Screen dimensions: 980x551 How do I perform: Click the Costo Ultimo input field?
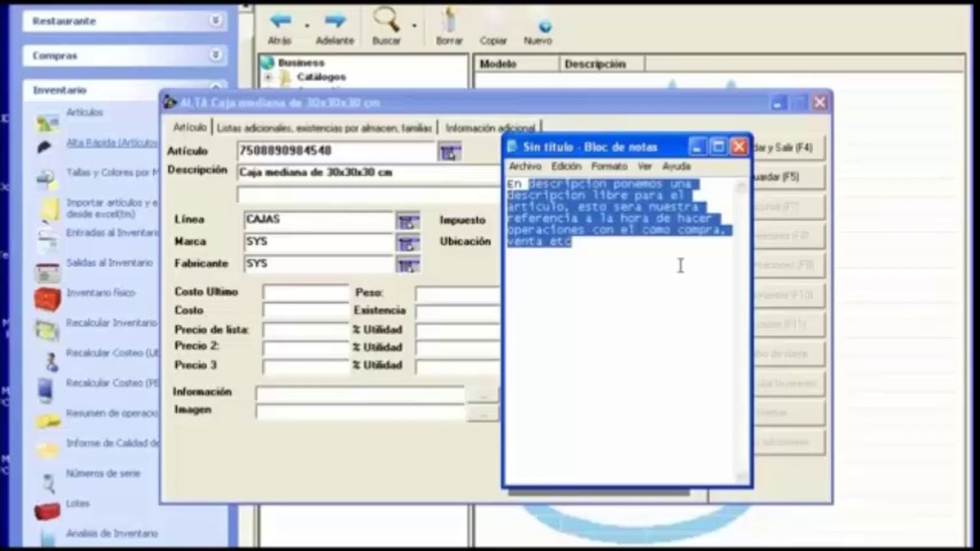coord(306,292)
